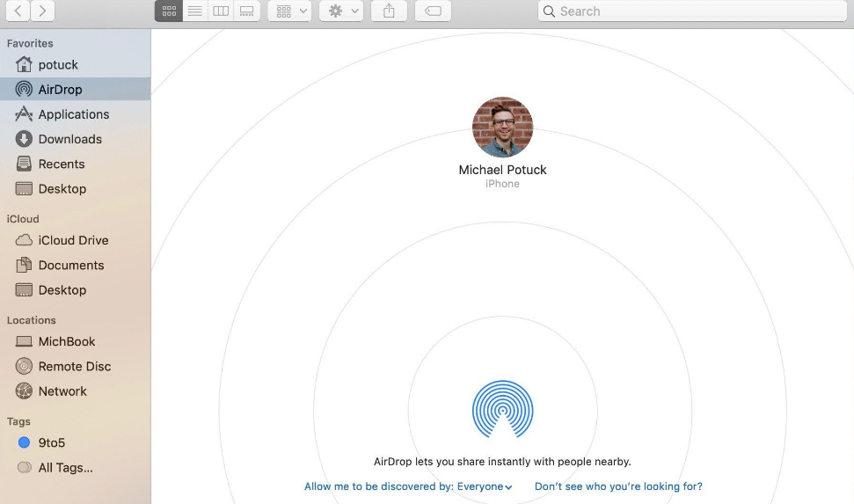Viewport: 854px width, 504px height.
Task: Click the Share toolbar button
Action: [x=389, y=11]
